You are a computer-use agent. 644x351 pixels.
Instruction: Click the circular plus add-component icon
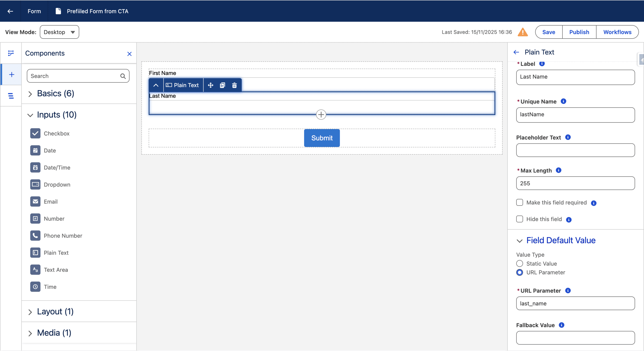pyautogui.click(x=321, y=115)
